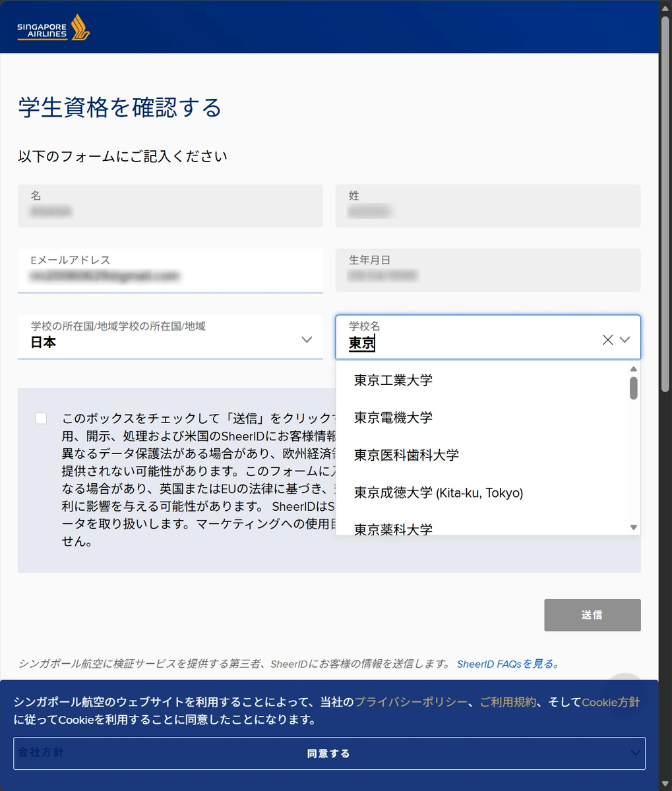Click the 送信 submit button
This screenshot has height=791, width=672.
click(x=592, y=615)
